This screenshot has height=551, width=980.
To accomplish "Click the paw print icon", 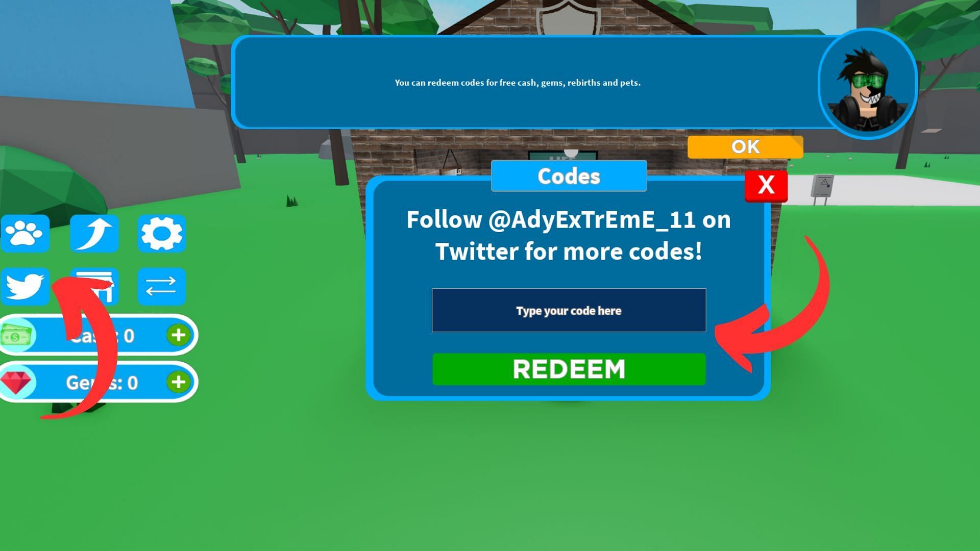I will [x=25, y=234].
